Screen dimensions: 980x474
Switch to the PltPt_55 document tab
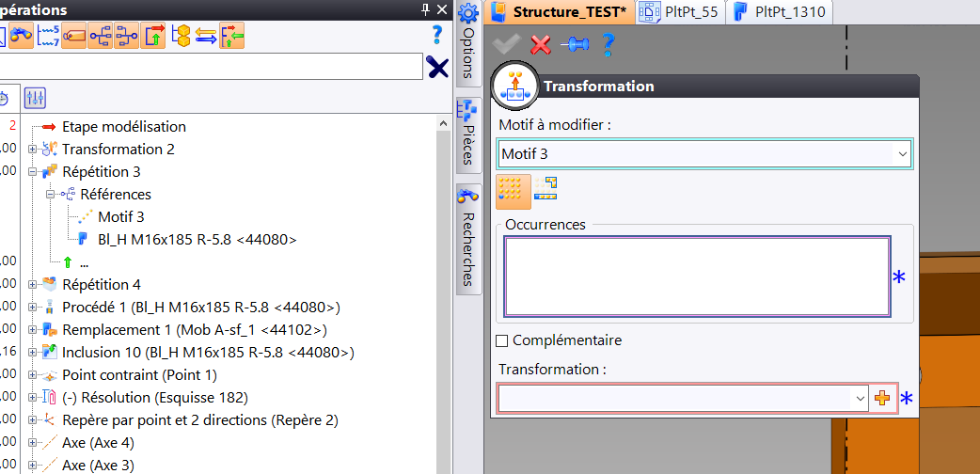coord(680,12)
